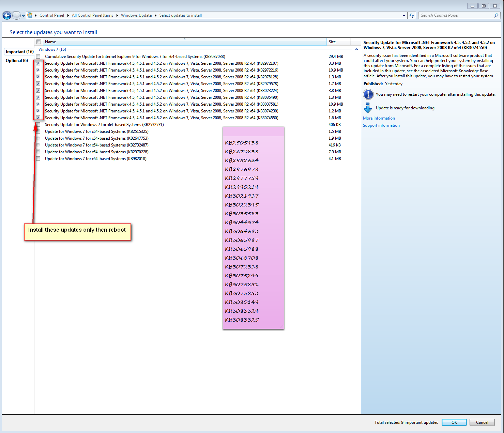
Task: Click the OK button to confirm selection
Action: coord(454,422)
